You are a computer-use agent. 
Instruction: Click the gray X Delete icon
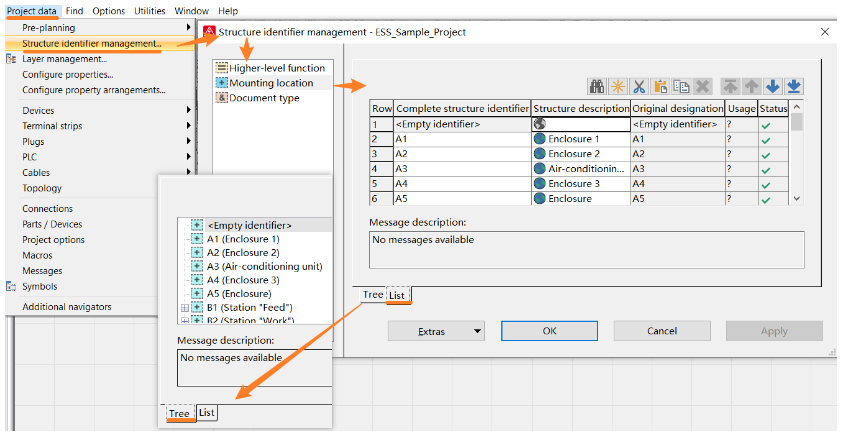[x=702, y=86]
